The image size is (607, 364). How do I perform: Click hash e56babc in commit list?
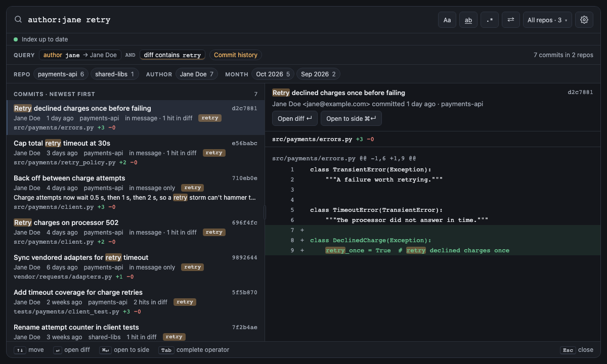[244, 143]
